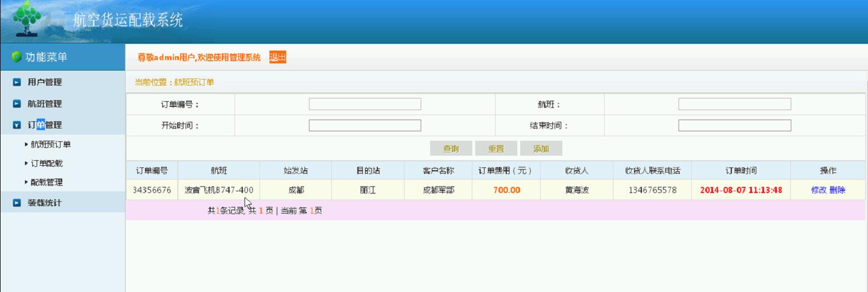Click the 退出 logout button

277,57
